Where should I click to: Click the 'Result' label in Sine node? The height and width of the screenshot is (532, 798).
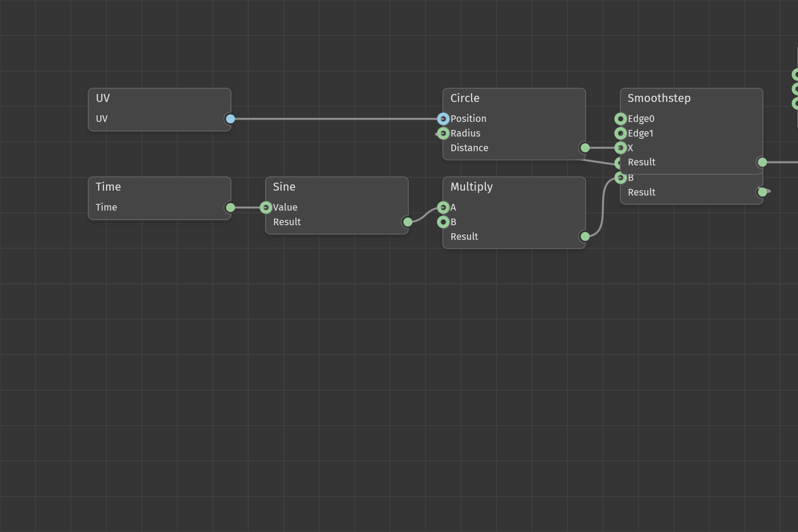tap(287, 222)
